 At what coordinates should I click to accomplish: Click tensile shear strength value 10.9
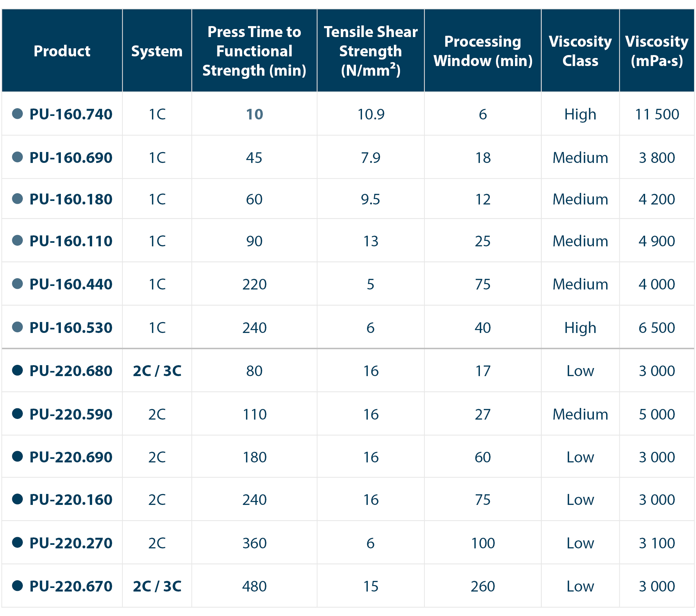tap(371, 114)
